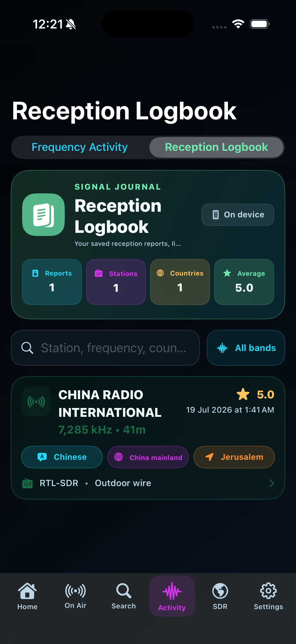Tap the 19 Jul 2026 timestamp
This screenshot has height=644, width=296.
(x=230, y=410)
